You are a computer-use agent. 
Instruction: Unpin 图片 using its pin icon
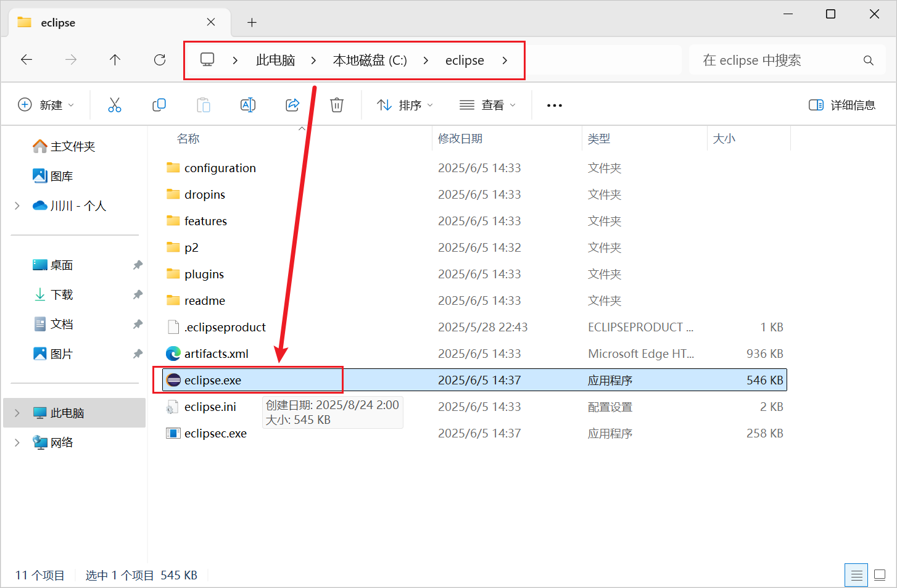(138, 354)
